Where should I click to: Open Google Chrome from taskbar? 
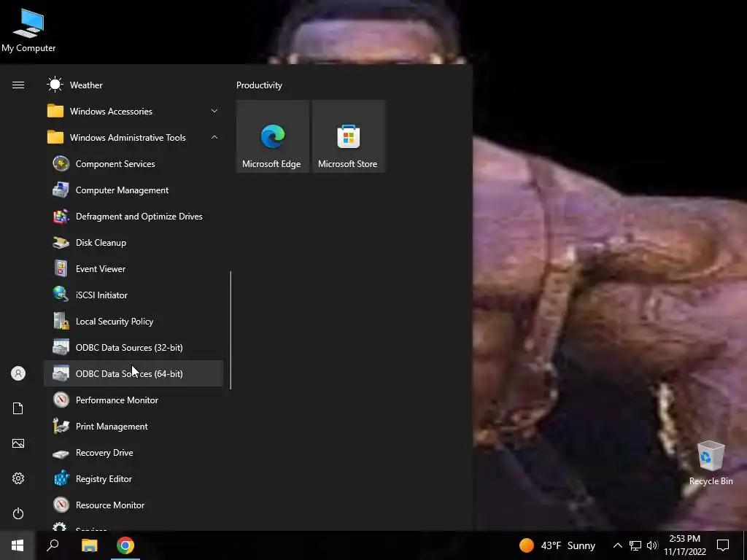click(125, 545)
